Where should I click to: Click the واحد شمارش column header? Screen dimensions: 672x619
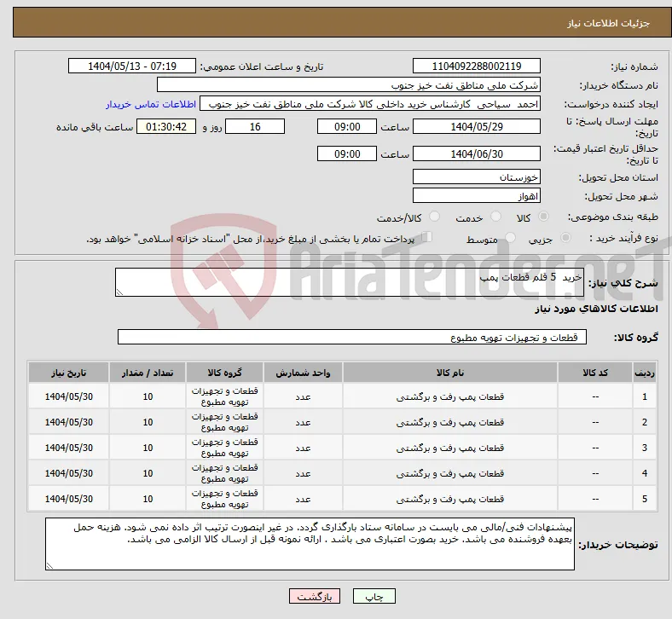[x=303, y=373]
